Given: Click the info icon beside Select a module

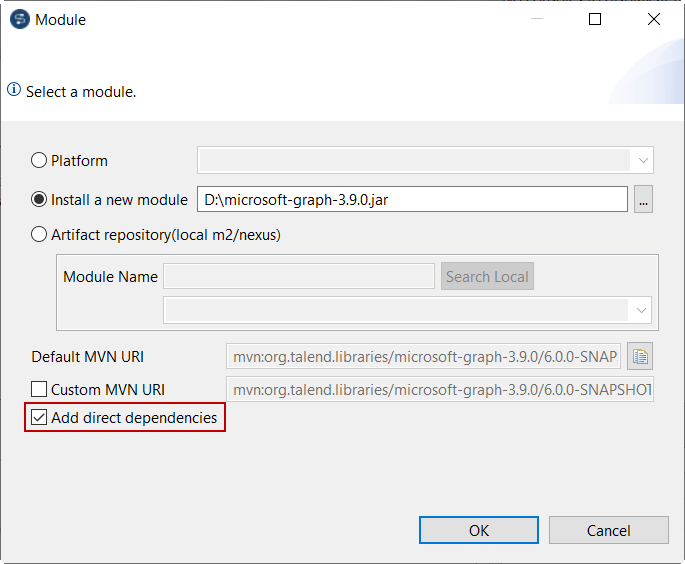Looking at the screenshot, I should pos(14,90).
